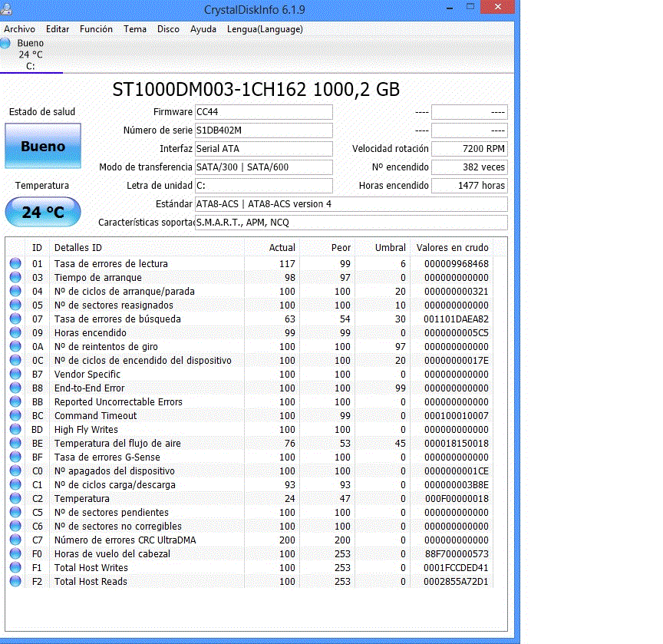Click the status orb for End-to-End Error
This screenshot has height=644, width=663.
15,388
